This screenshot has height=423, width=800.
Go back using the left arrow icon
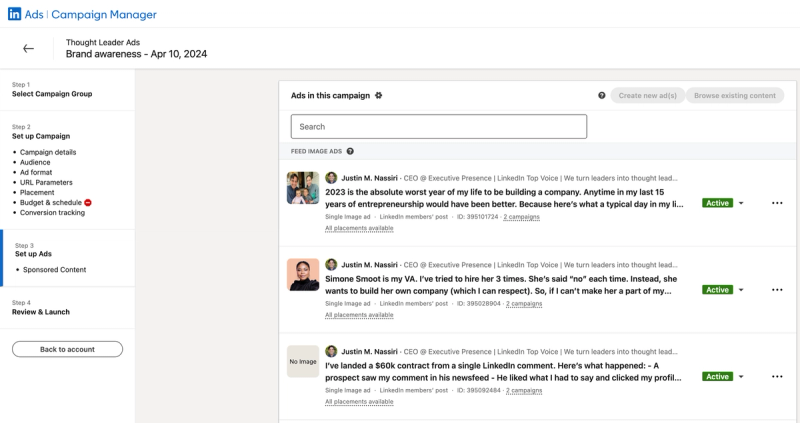[x=29, y=48]
